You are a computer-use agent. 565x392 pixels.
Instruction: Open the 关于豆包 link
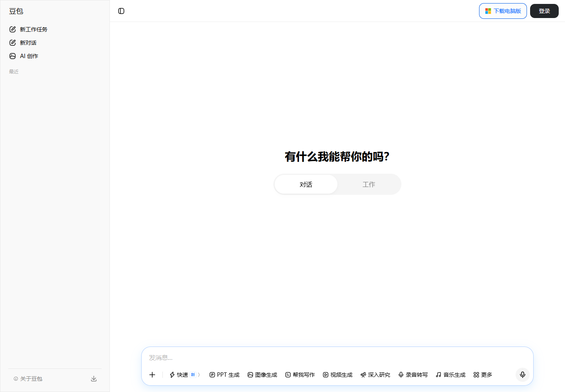[28, 379]
